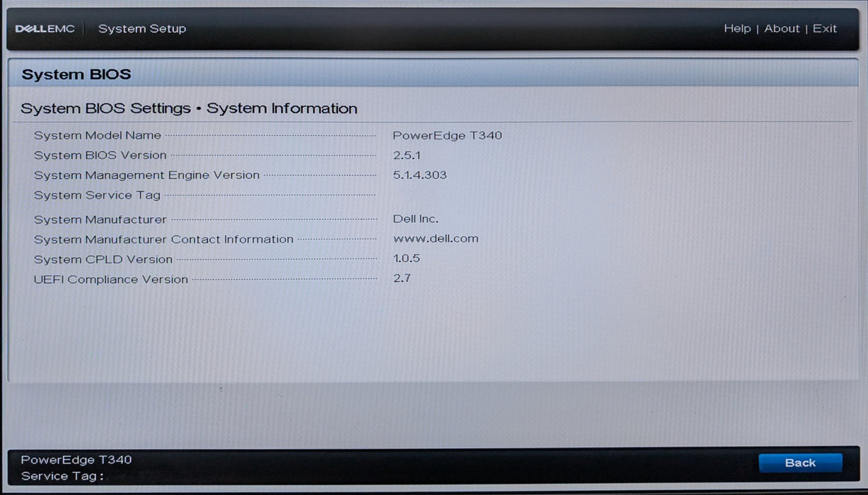Select the System Service Tag label
868x495 pixels.
click(x=98, y=195)
